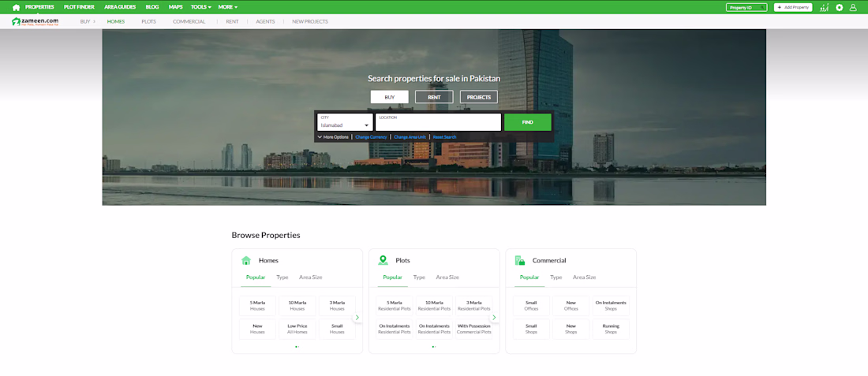The height and width of the screenshot is (376, 868).
Task: Open Running Shops tile
Action: (611, 329)
